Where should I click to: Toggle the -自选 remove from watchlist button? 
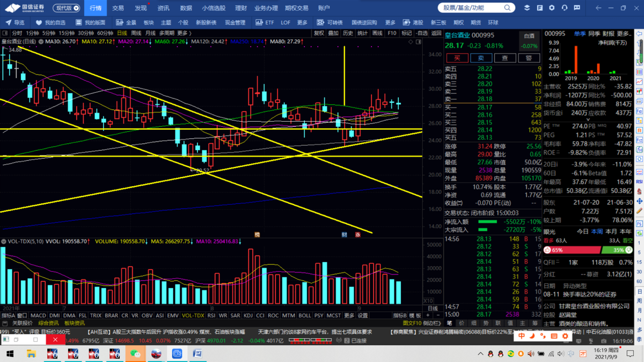423,33
